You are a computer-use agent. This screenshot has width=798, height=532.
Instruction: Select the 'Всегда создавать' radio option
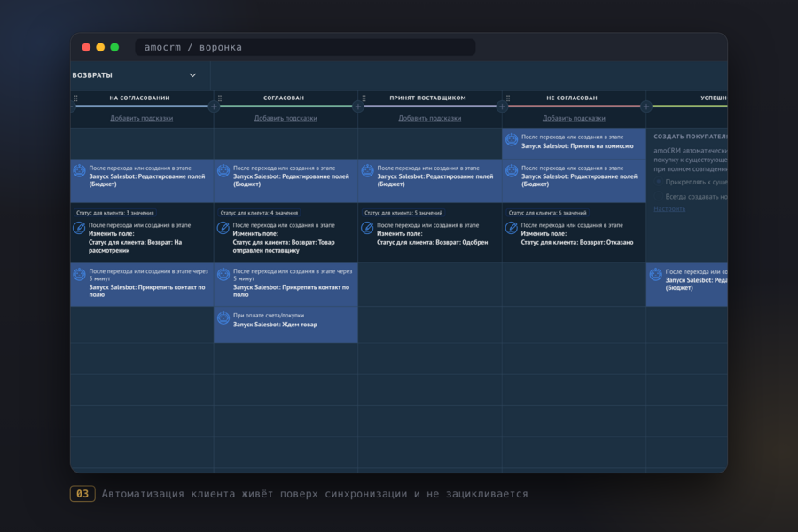coord(658,196)
